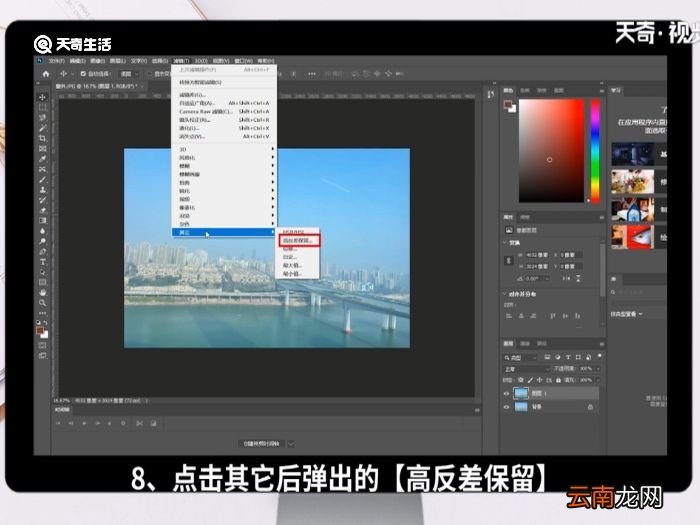The height and width of the screenshot is (525, 700).
Task: Select the Pen tool
Action: 42,251
